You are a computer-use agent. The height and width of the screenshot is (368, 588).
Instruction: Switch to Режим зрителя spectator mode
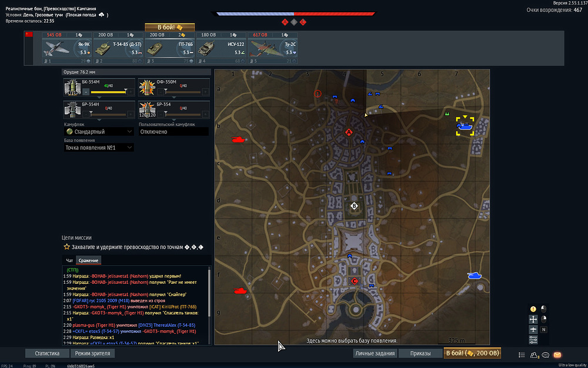(93, 353)
